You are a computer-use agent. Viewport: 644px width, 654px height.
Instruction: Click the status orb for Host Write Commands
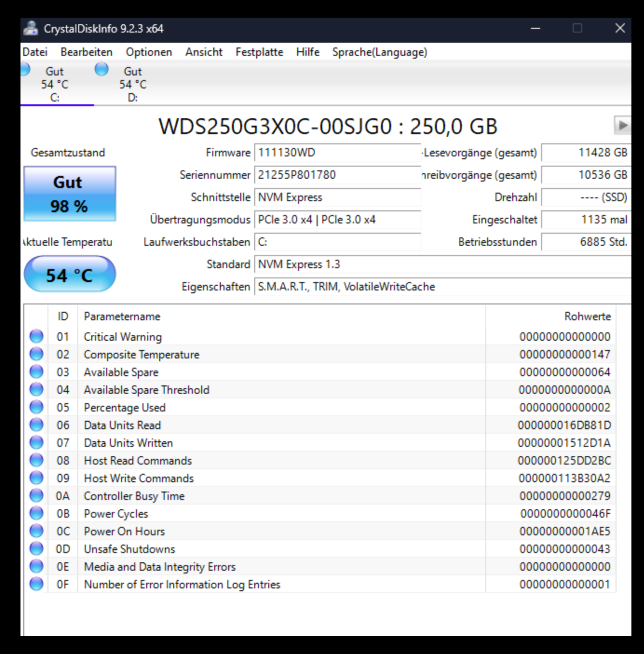click(x=36, y=478)
